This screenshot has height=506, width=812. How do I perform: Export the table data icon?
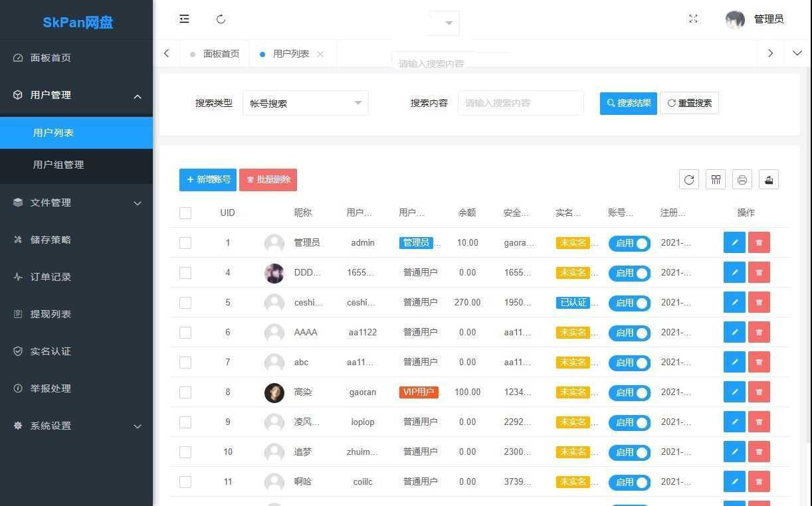(769, 179)
